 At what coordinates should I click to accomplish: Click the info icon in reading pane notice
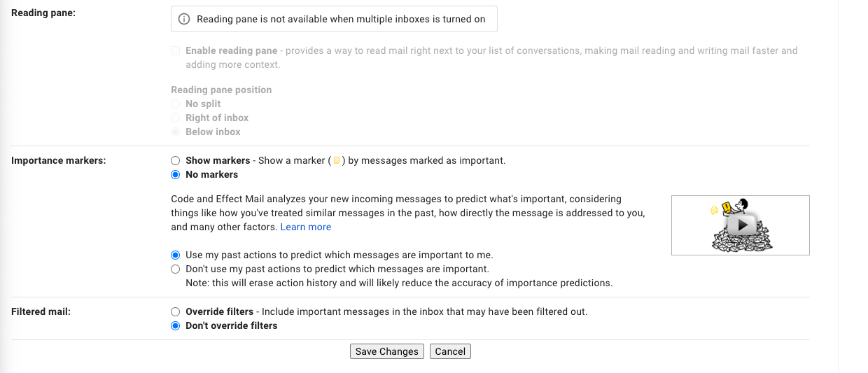tap(185, 20)
